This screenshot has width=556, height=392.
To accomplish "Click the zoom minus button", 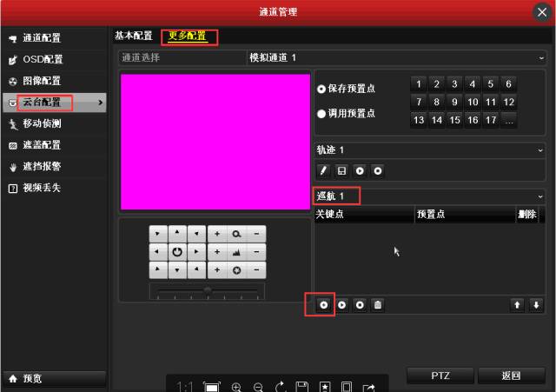I will point(256,234).
